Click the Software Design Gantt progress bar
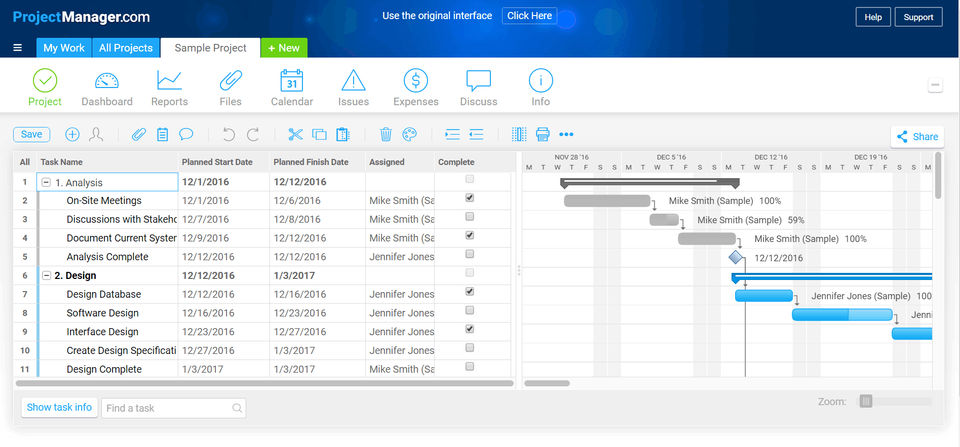The image size is (960, 447). click(842, 315)
